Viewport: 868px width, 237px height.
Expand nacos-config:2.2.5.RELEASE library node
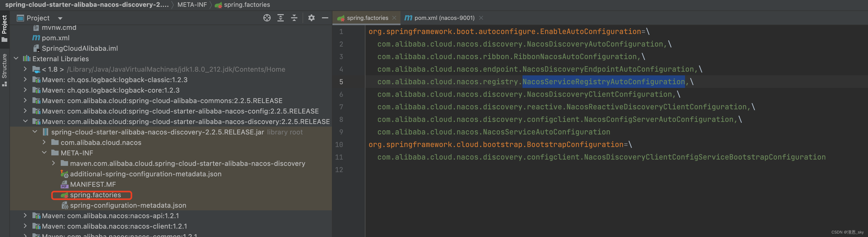25,111
